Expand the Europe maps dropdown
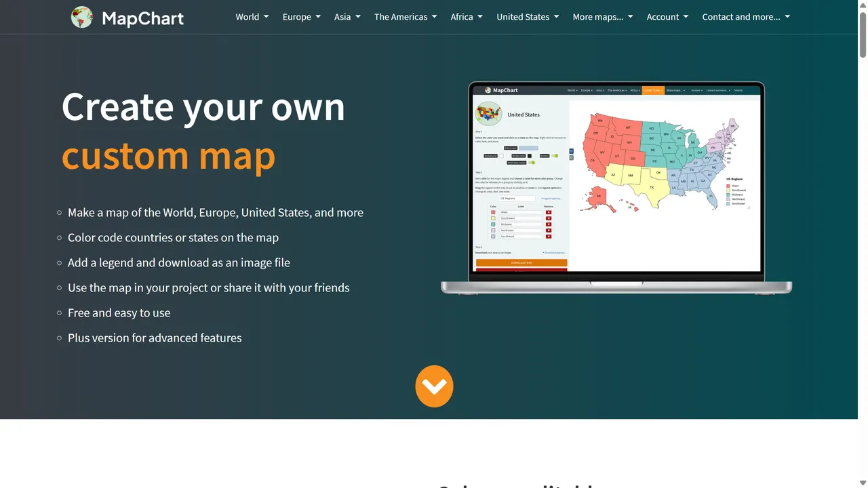868x488 pixels. click(302, 17)
